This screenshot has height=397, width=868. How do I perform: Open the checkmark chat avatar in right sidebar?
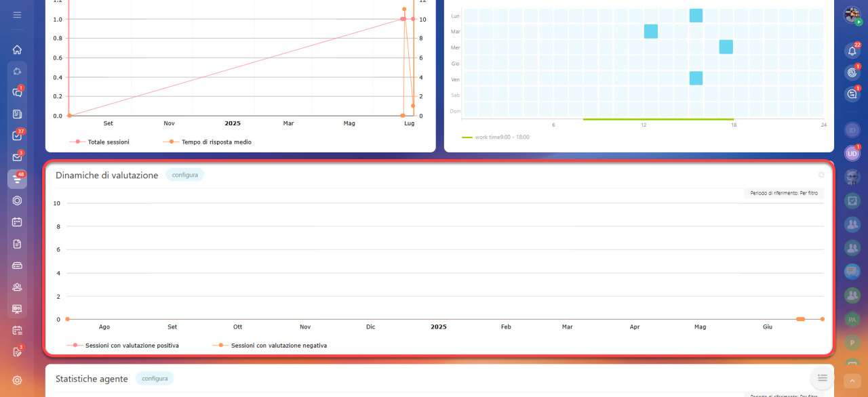[x=852, y=201]
